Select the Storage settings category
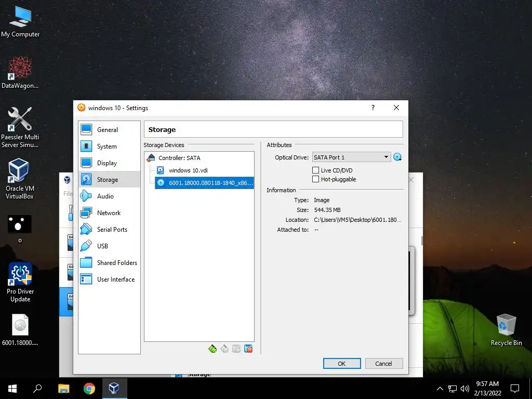The width and height of the screenshot is (532, 399). tap(109, 179)
